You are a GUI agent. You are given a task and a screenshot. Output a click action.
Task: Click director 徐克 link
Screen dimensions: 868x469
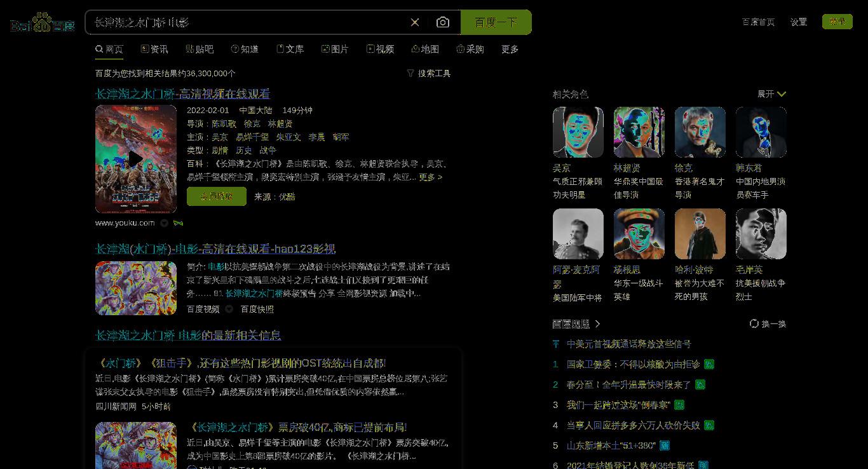[252, 124]
